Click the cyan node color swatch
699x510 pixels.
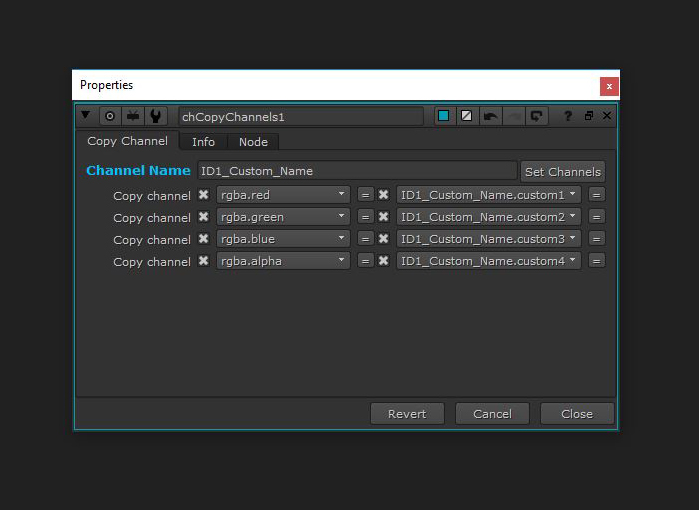[x=443, y=116]
